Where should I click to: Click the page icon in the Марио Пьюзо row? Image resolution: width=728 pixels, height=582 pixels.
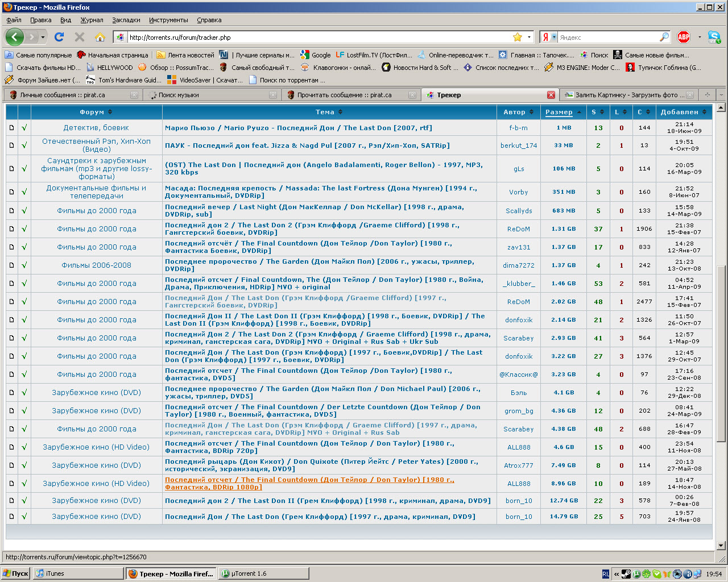[11, 128]
